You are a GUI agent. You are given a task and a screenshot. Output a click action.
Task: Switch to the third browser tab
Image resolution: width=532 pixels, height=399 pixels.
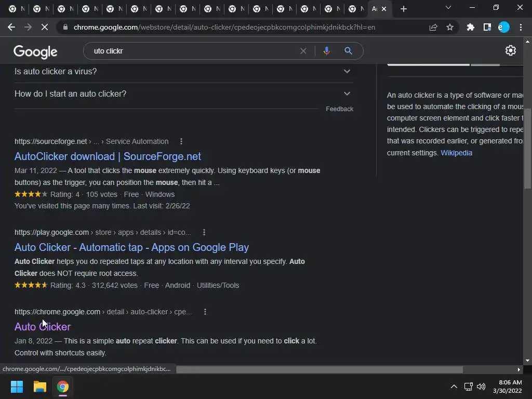point(65,9)
